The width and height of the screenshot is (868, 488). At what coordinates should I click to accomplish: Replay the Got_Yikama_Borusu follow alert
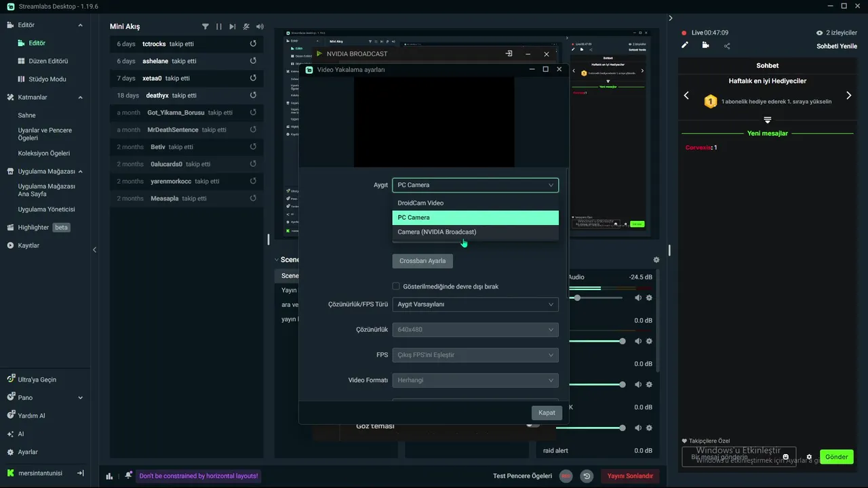click(x=253, y=113)
